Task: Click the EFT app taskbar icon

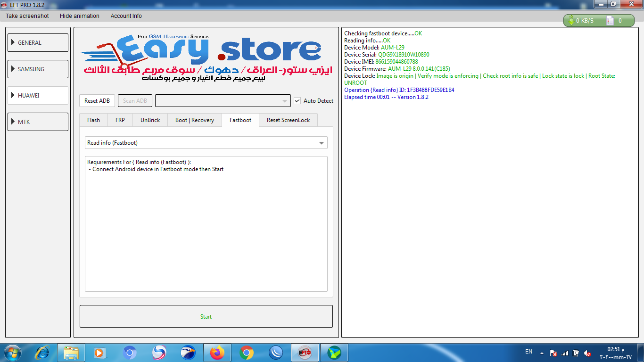Action: coord(305,353)
